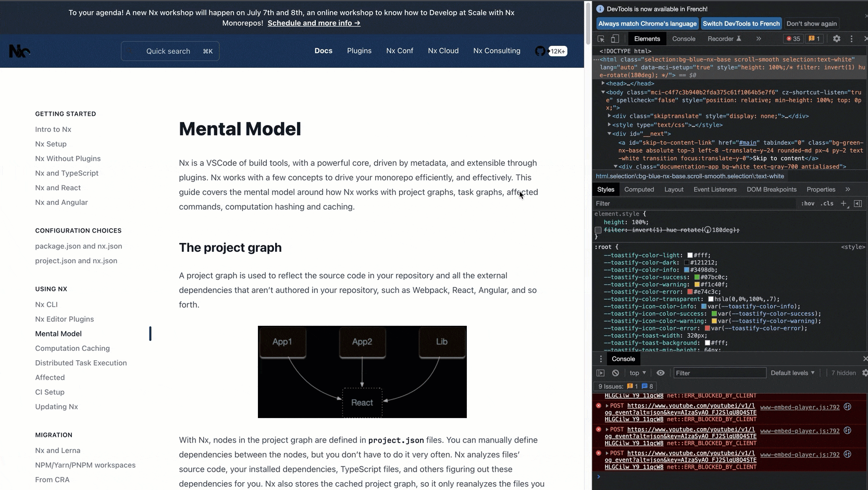The image size is (868, 490).
Task: Activate the inspect element picker
Action: tap(601, 39)
